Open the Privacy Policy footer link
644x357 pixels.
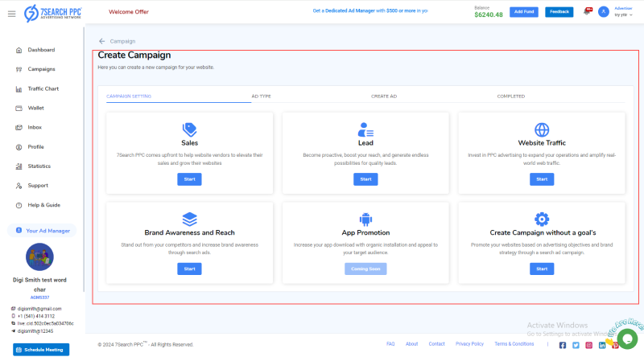(469, 344)
